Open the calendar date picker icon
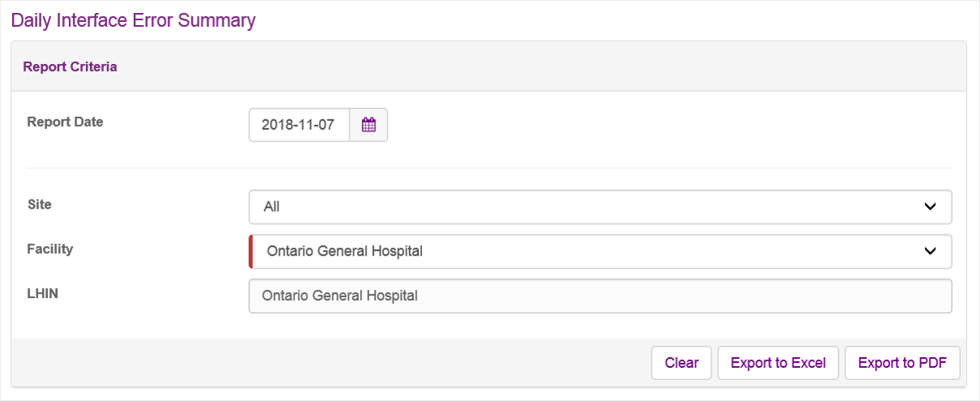 tap(368, 125)
